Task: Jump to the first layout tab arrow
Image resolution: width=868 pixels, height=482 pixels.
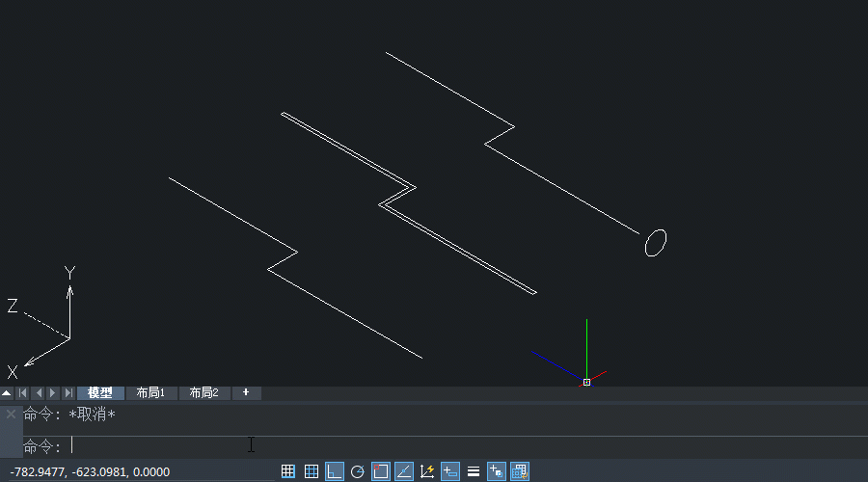Action: 23,393
